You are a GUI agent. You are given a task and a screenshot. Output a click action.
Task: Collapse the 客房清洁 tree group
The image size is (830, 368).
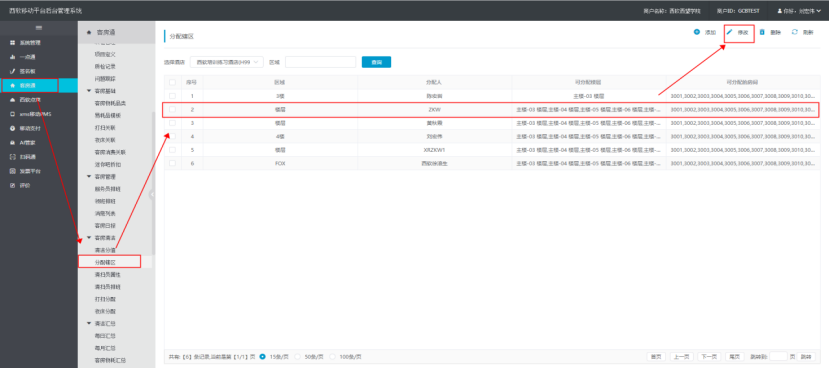pos(89,238)
